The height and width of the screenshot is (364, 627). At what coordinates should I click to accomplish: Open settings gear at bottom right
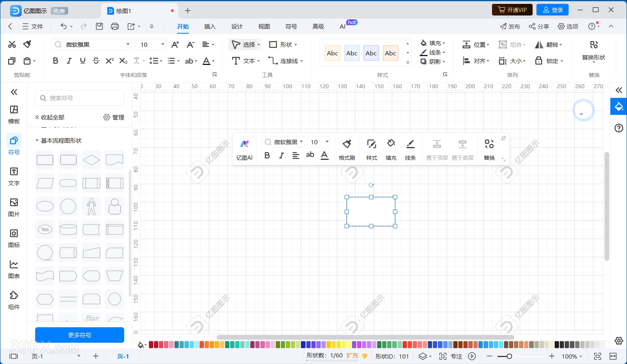[619, 341]
